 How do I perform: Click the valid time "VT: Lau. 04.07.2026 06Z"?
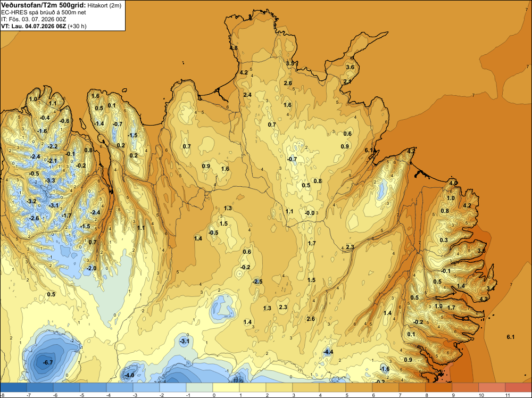pos(34,26)
